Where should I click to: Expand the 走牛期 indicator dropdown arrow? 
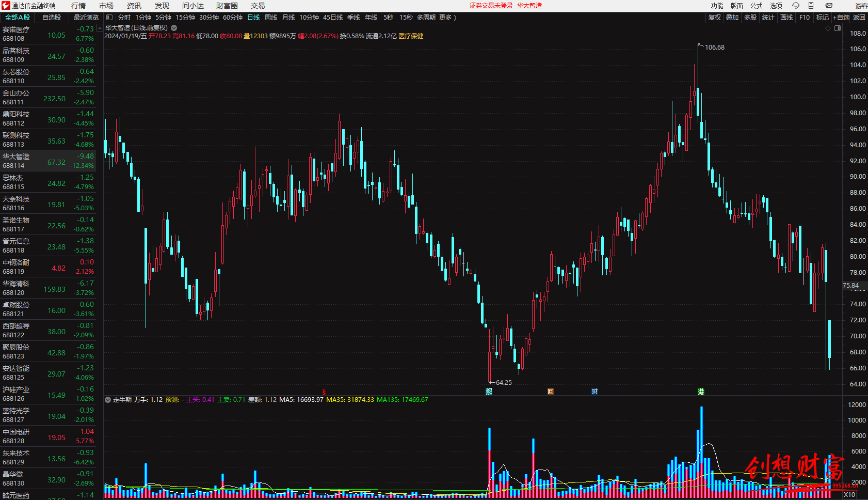click(x=108, y=400)
